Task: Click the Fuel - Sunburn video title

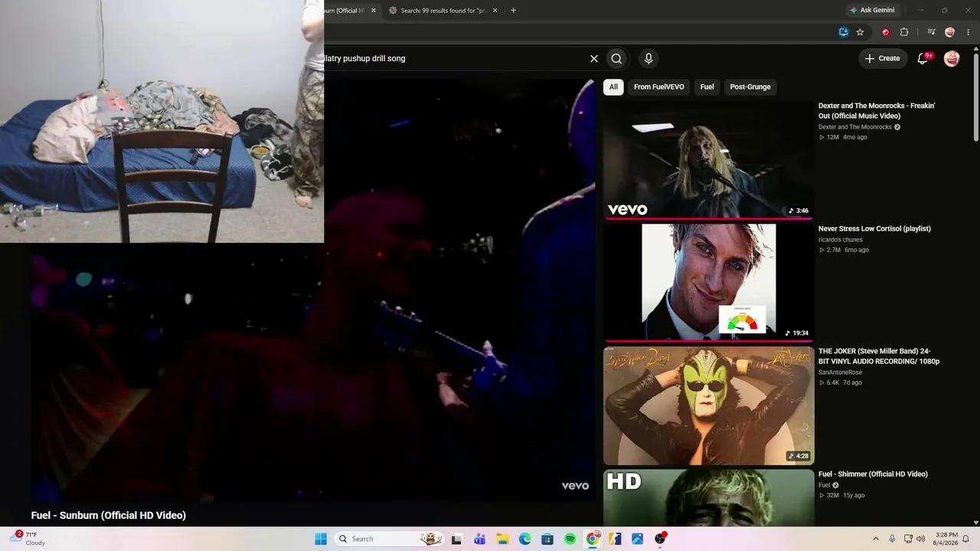Action: pos(109,515)
